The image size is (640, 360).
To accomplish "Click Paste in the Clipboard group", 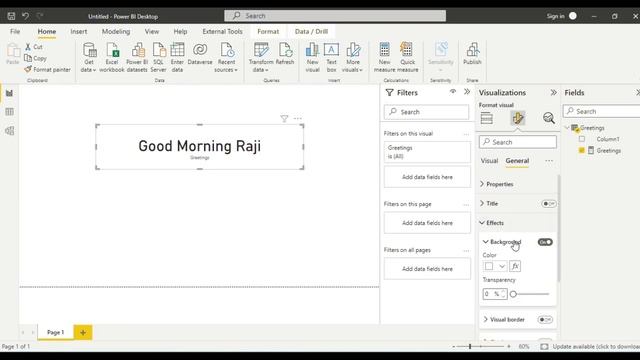I will (13, 54).
